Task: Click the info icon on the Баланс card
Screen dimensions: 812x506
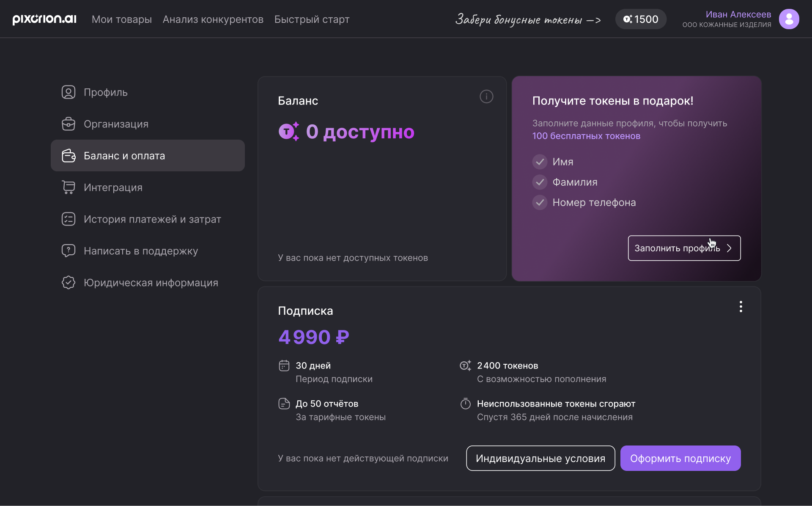Action: pyautogui.click(x=486, y=96)
